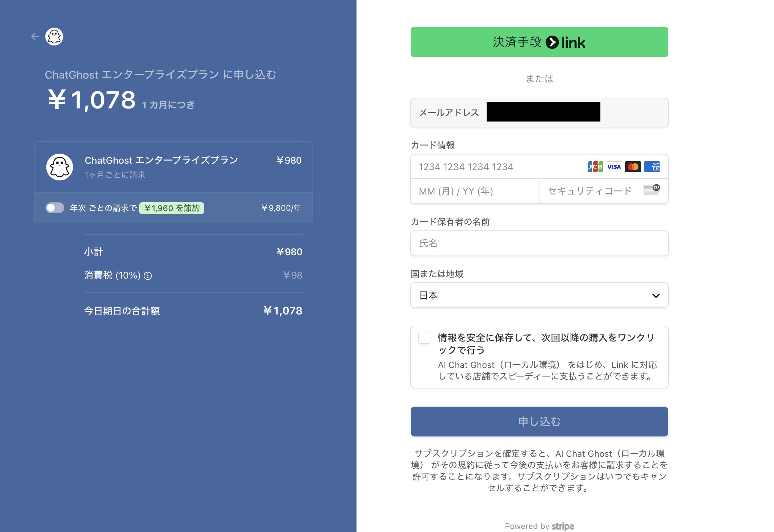Click the ¥9,800/年 annual price text
The width and height of the screenshot is (774, 532).
click(x=281, y=208)
